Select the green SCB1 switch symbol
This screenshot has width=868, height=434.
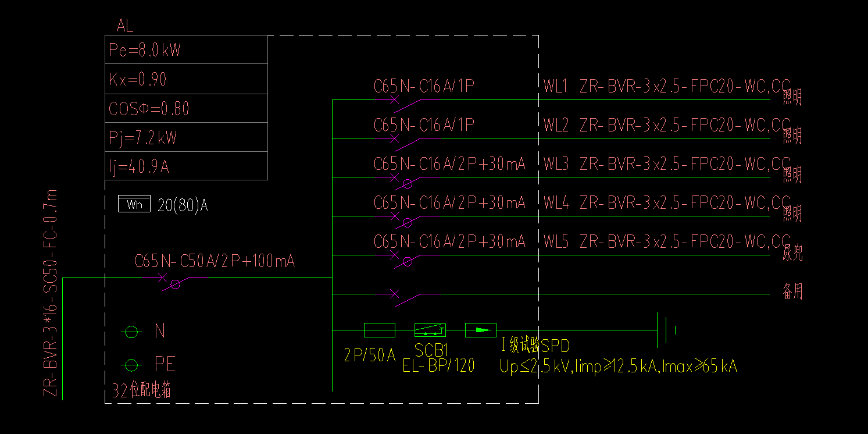(x=430, y=330)
